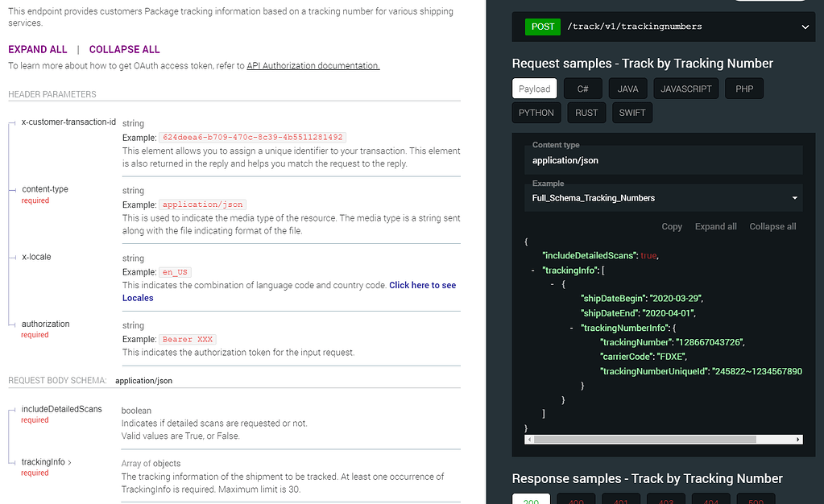Click Expand all above the JSON sample

point(715,226)
